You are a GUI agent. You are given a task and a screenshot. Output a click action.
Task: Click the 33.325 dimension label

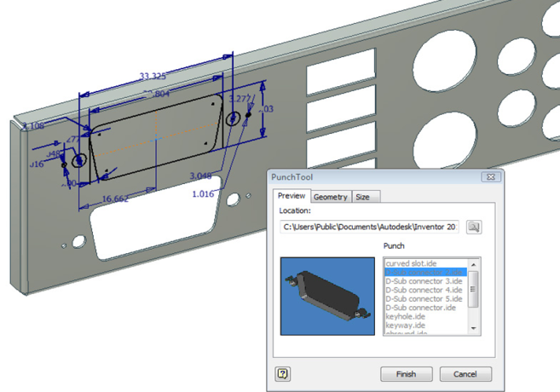[153, 77]
